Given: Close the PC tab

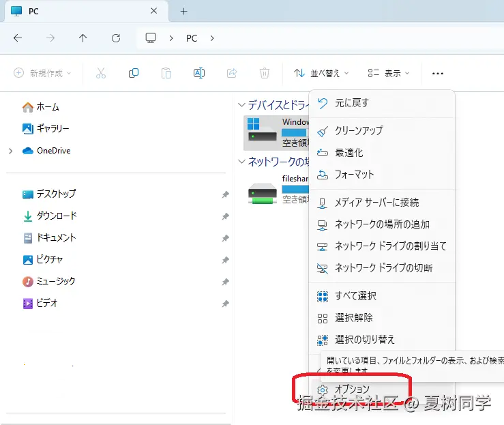Looking at the screenshot, I should coord(153,11).
